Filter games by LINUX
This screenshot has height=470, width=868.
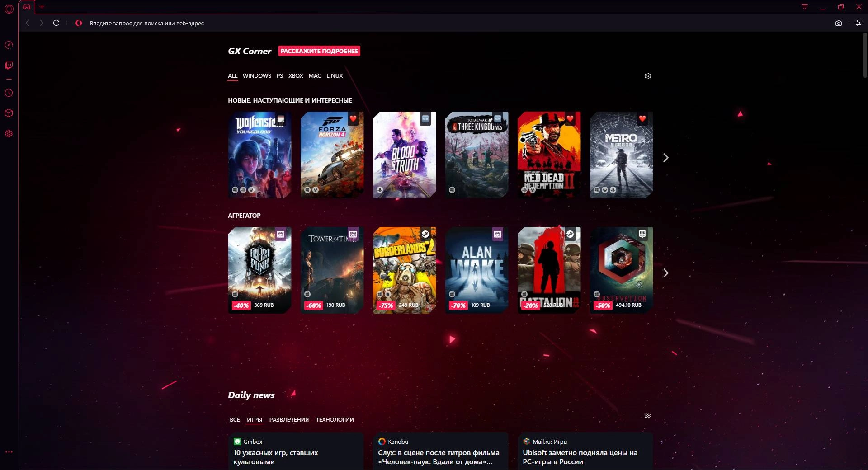pyautogui.click(x=335, y=76)
